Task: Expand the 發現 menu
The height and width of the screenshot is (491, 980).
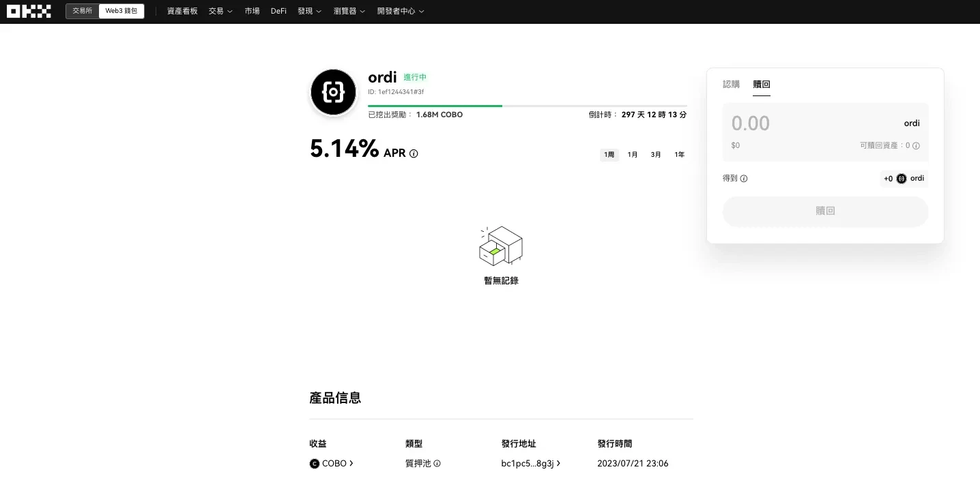Action: point(310,12)
